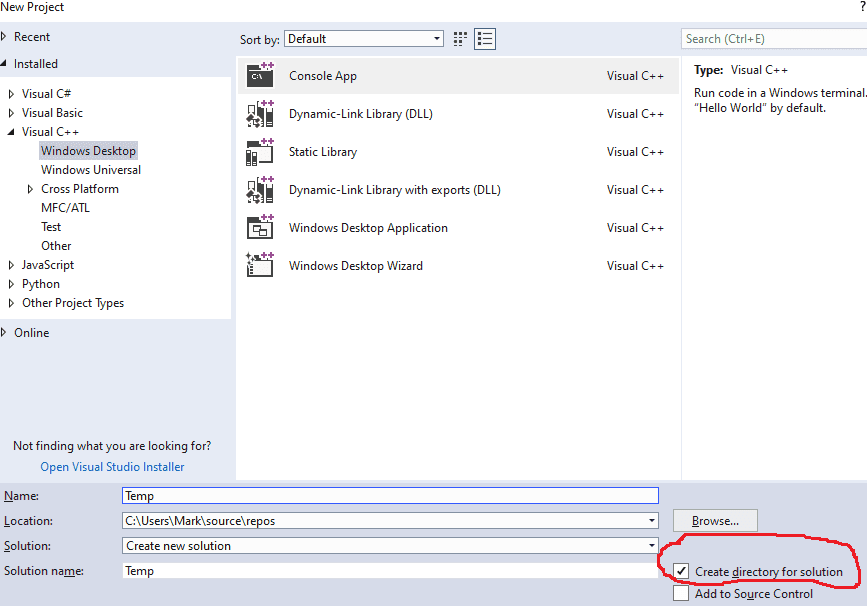Select Cross Platform category label

click(80, 189)
